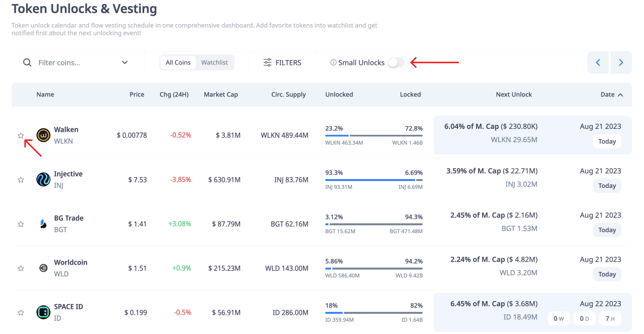The image size is (644, 334).
Task: Sort by Circ. Supply column
Action: (x=289, y=94)
